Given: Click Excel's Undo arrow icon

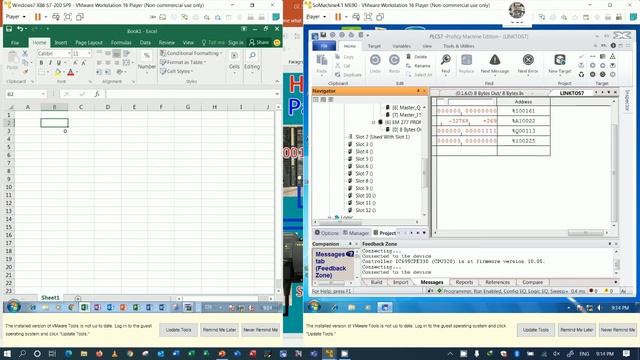Looking at the screenshot, I should 20,29.
